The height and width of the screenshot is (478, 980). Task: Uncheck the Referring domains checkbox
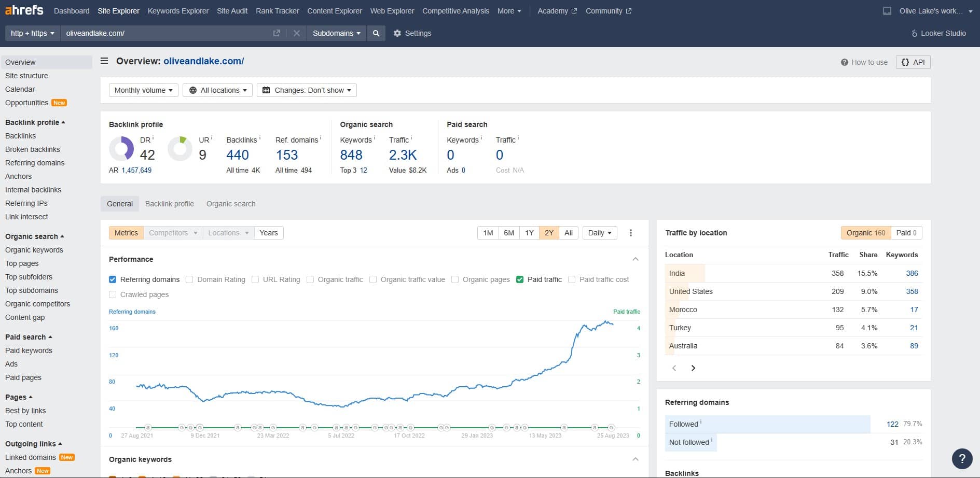pyautogui.click(x=112, y=279)
